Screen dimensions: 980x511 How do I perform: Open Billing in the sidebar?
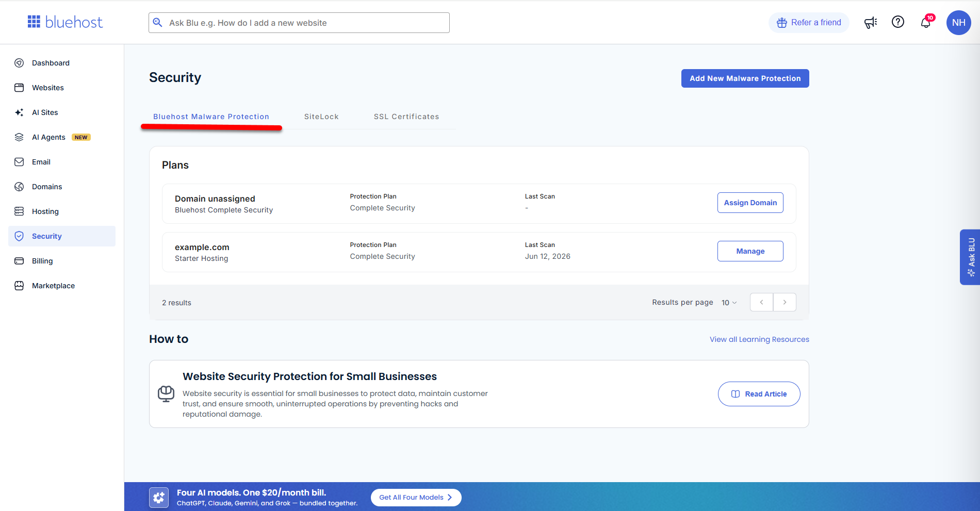tap(62, 261)
